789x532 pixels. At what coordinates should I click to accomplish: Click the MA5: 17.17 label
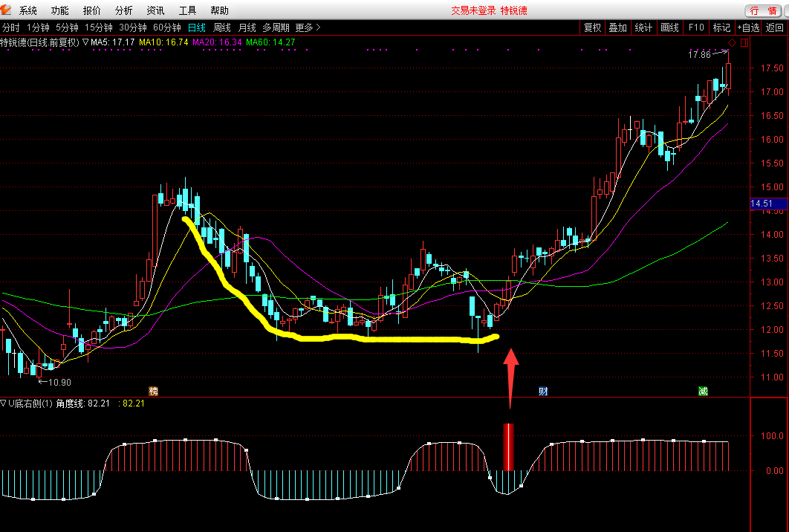[x=113, y=42]
